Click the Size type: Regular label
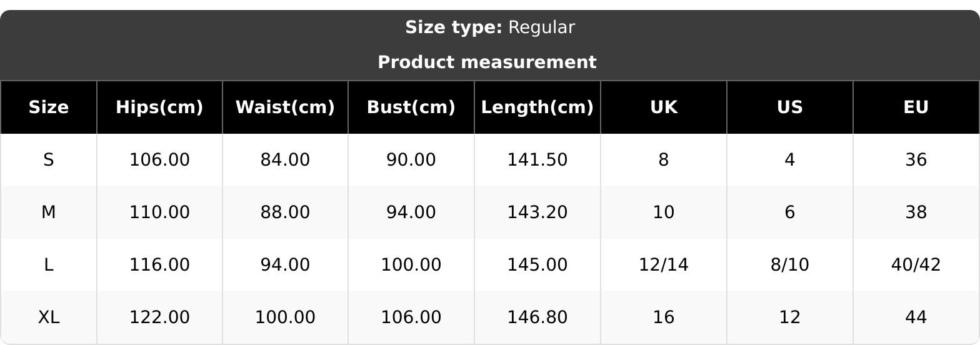The height and width of the screenshot is (345, 980). [489, 27]
